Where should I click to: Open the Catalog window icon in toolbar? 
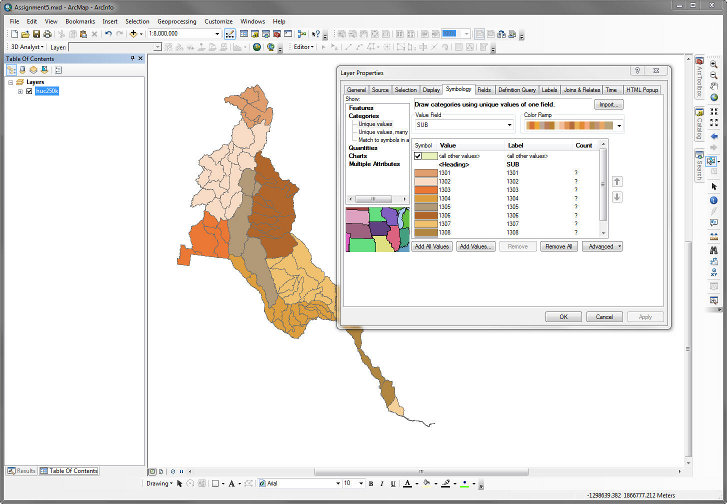click(255, 34)
